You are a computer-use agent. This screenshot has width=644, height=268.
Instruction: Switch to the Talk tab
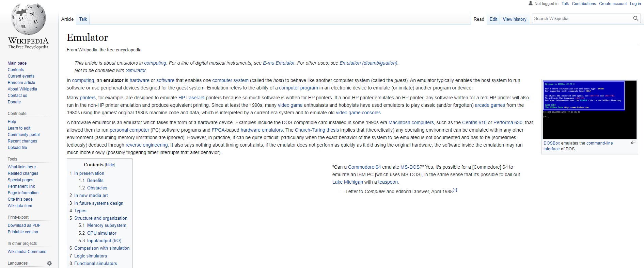[83, 19]
